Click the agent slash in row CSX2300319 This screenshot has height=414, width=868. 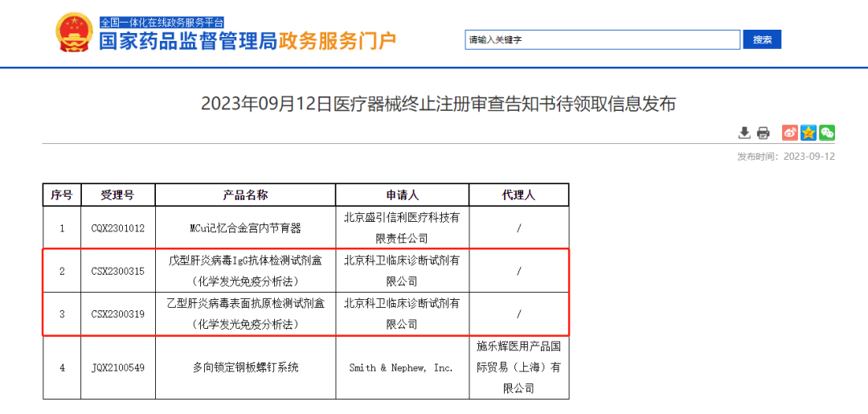pyautogui.click(x=518, y=314)
